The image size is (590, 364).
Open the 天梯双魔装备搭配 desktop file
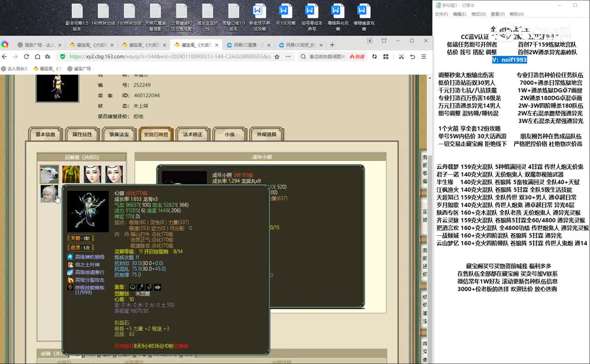click(x=155, y=18)
